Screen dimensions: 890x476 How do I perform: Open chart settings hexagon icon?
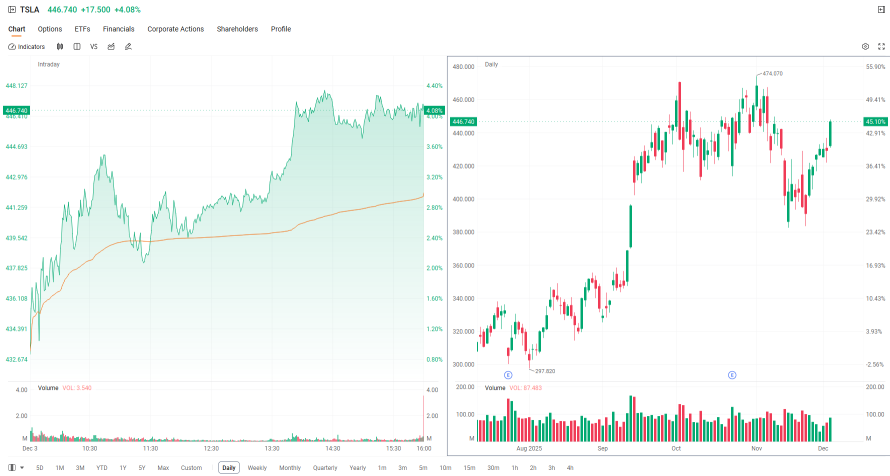click(x=865, y=47)
